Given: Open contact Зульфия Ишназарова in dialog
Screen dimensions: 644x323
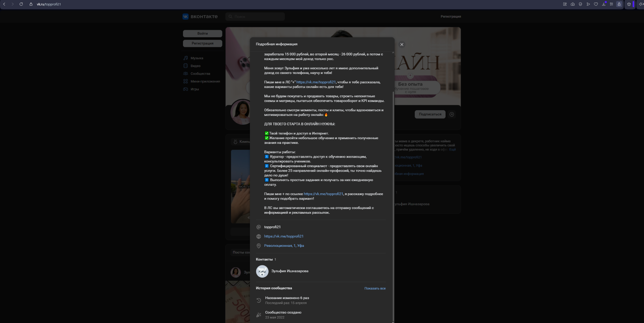Looking at the screenshot, I should (x=290, y=271).
